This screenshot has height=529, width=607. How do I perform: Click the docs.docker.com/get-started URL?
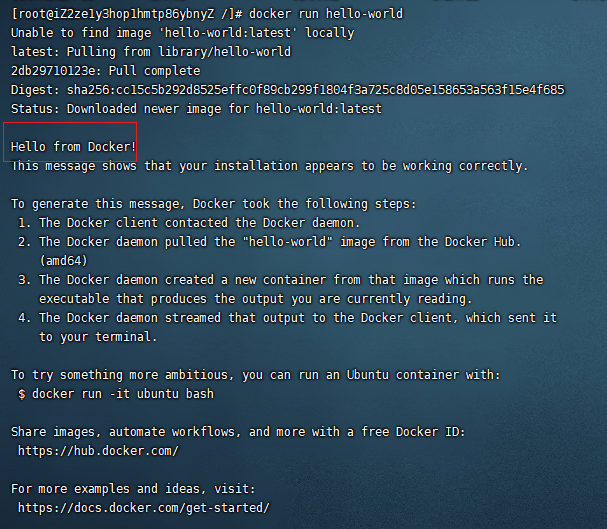tap(144, 508)
